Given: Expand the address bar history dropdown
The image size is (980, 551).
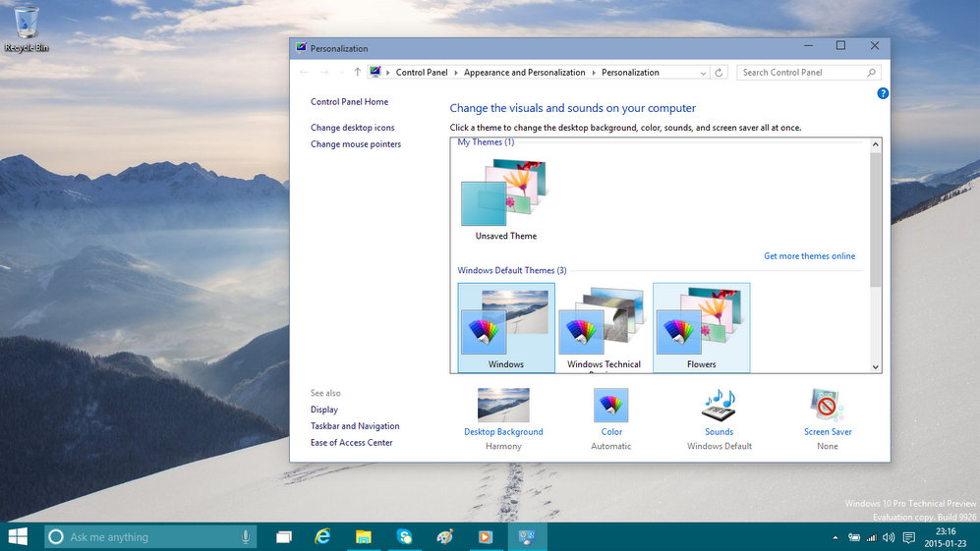Looking at the screenshot, I should tap(703, 73).
